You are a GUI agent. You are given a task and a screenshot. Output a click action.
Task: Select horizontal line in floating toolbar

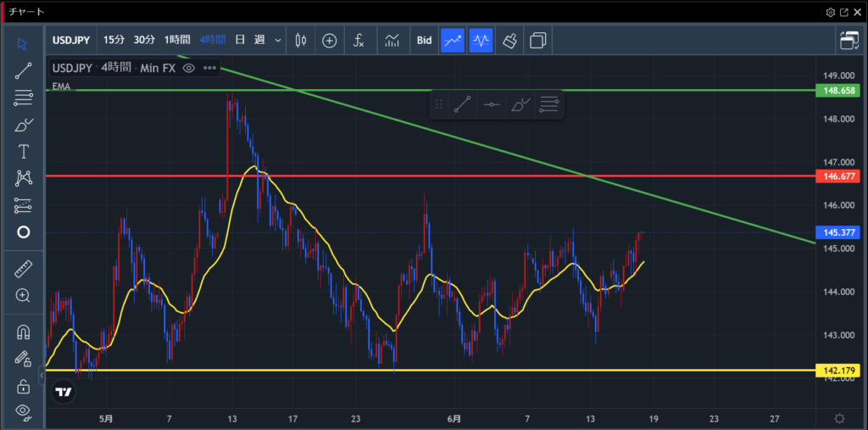pyautogui.click(x=492, y=104)
